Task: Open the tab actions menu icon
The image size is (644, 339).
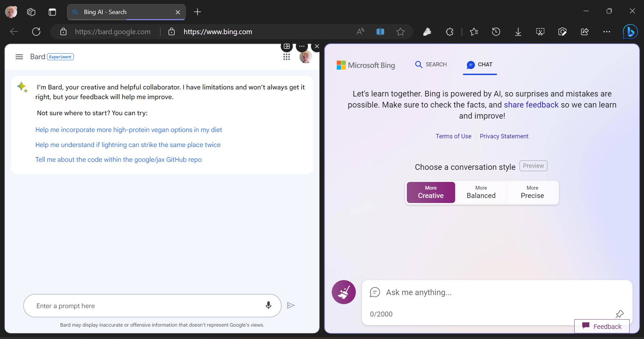Action: (x=52, y=12)
